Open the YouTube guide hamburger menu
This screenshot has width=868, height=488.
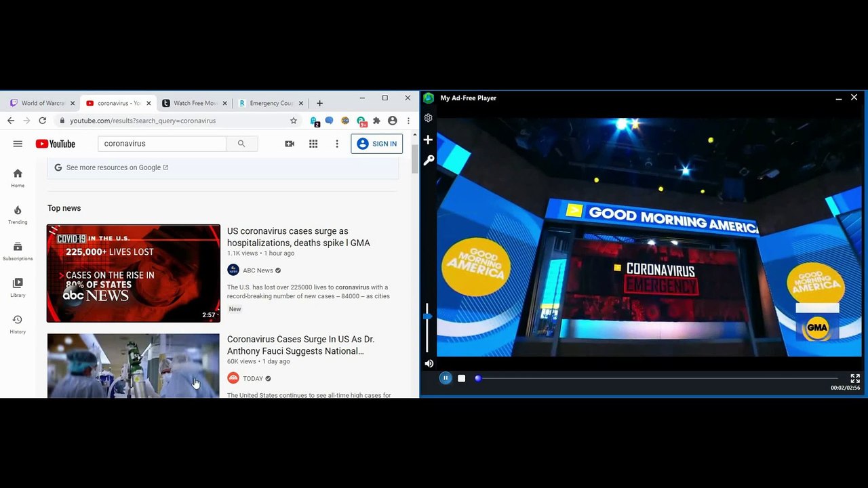click(x=18, y=144)
